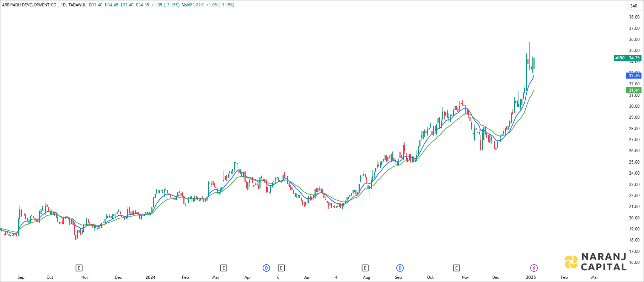The image size is (644, 282).
Task: Click the earnings marker above Aug
Action: pos(365,268)
